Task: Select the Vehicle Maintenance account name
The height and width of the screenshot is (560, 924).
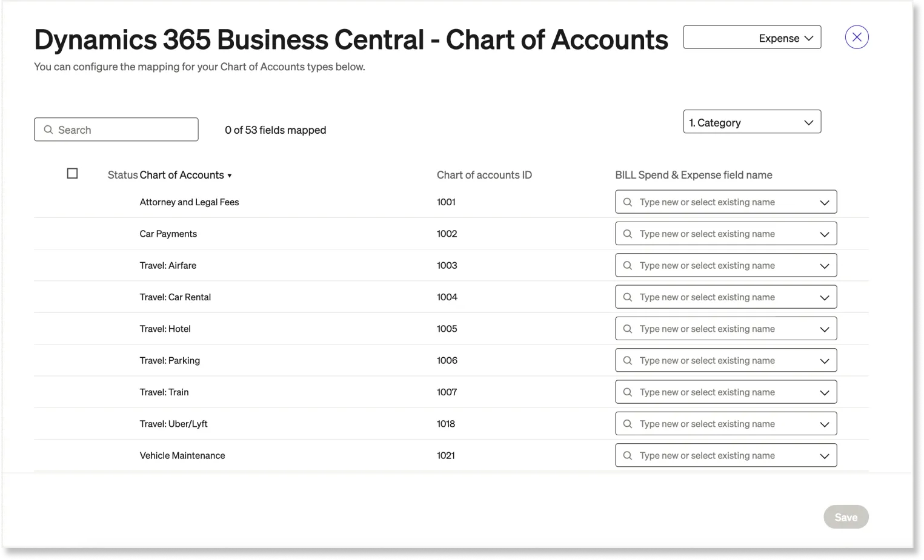Action: coord(182,455)
